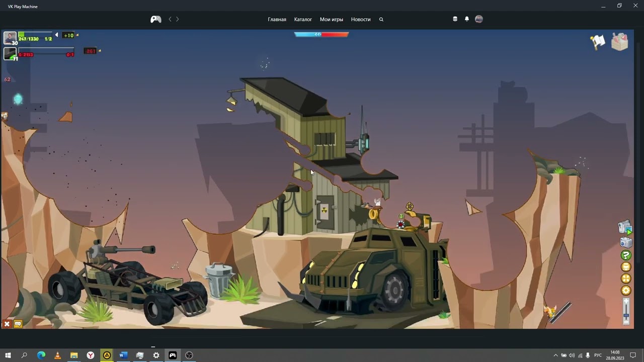The height and width of the screenshot is (362, 644).
Task: Click the red X button bottom-left
Action: coord(7,324)
